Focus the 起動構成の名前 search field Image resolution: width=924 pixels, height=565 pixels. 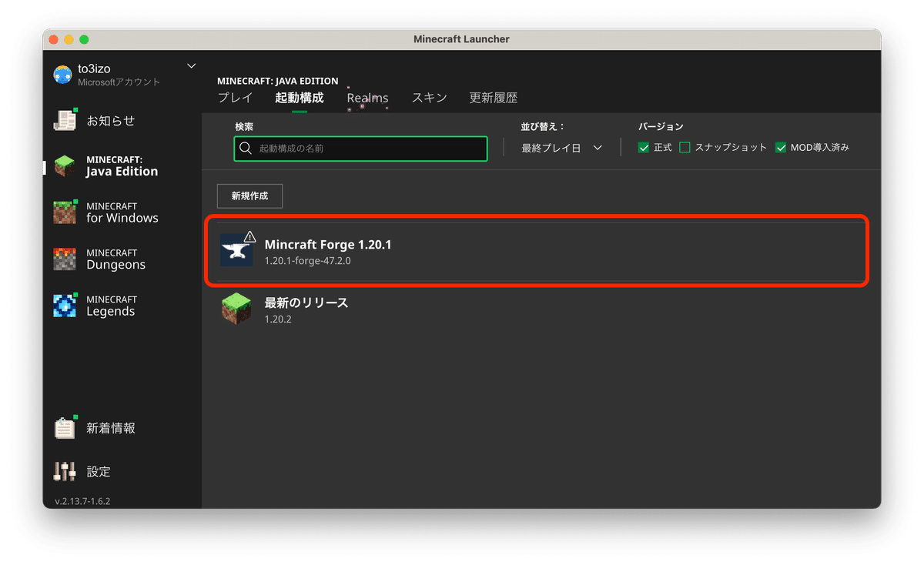pos(360,148)
